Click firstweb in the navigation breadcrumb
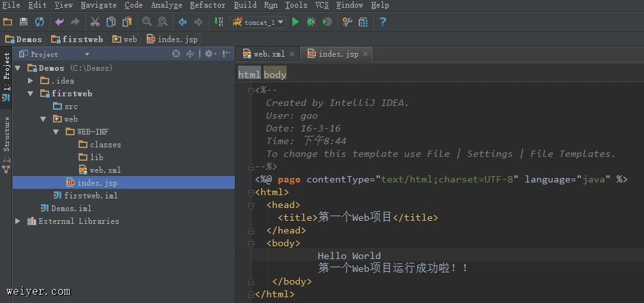 click(x=77, y=40)
